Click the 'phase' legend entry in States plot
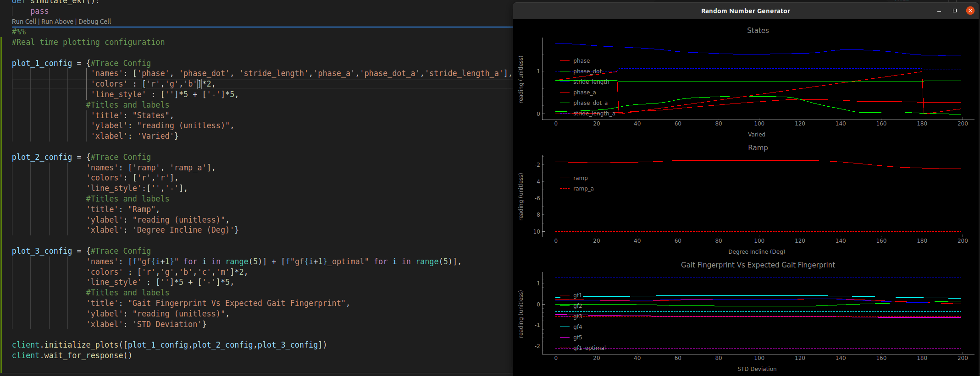Image resolution: width=980 pixels, height=376 pixels. (x=581, y=61)
